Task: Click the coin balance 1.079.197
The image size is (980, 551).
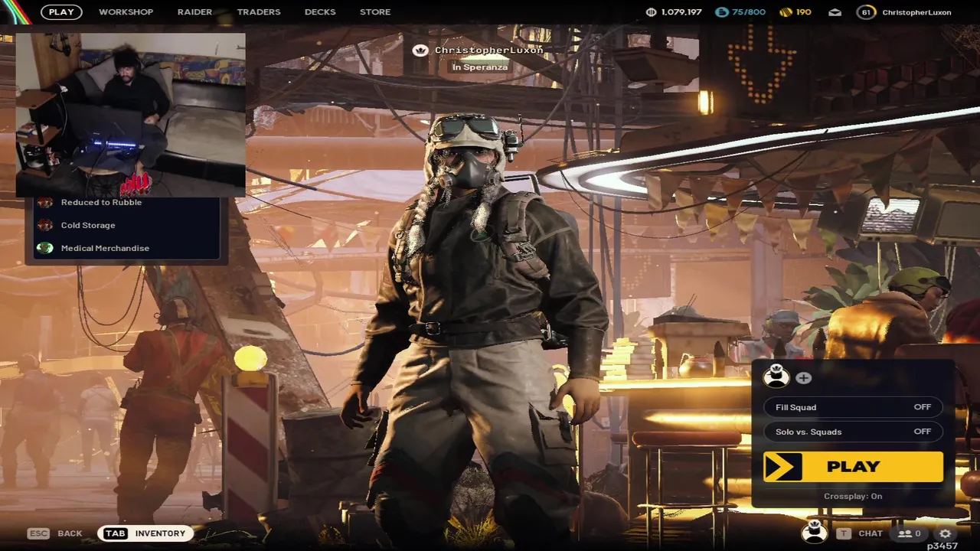Action: (x=674, y=12)
